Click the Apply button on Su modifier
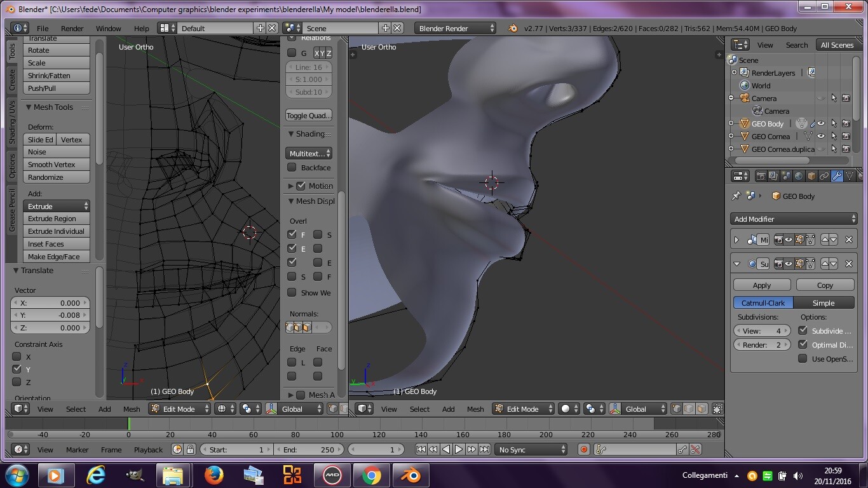Image resolution: width=868 pixels, height=488 pixels. (x=762, y=285)
